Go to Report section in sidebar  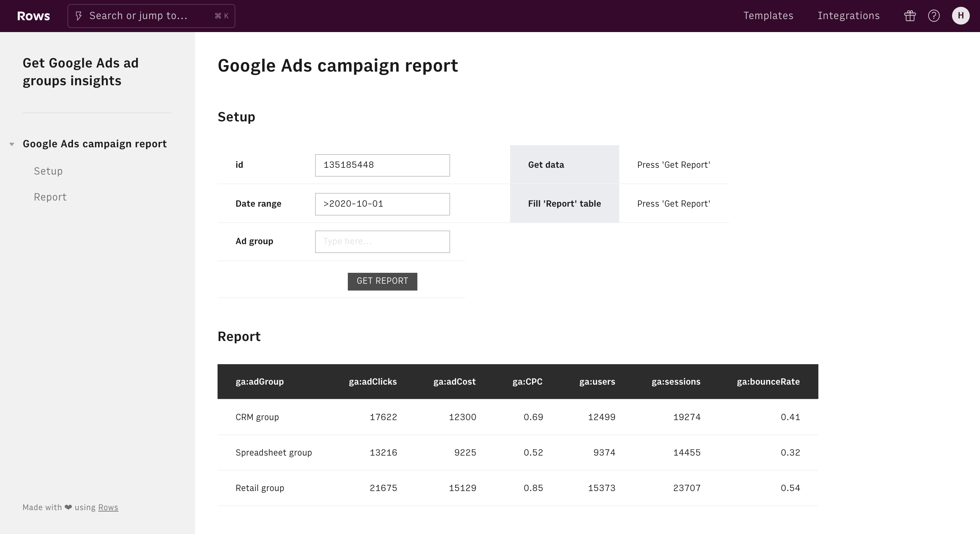[50, 197]
